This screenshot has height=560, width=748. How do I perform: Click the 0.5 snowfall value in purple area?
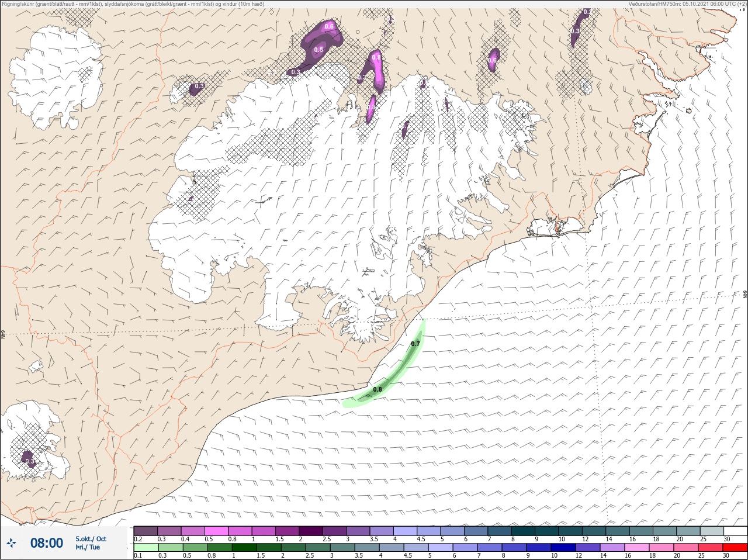[318, 50]
